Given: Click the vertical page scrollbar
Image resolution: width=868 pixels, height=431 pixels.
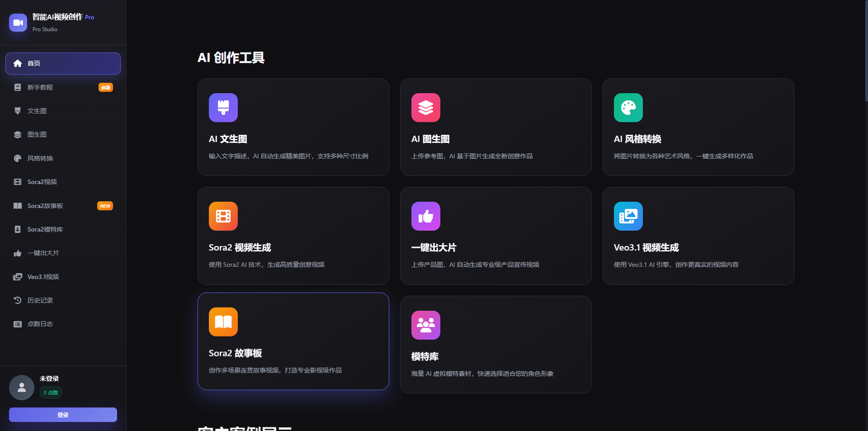Looking at the screenshot, I should click(866, 50).
